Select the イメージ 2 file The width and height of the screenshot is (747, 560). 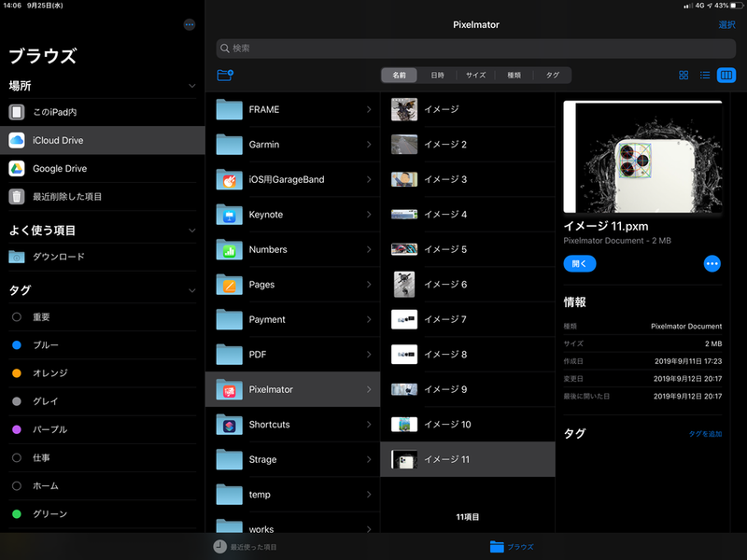click(x=468, y=145)
